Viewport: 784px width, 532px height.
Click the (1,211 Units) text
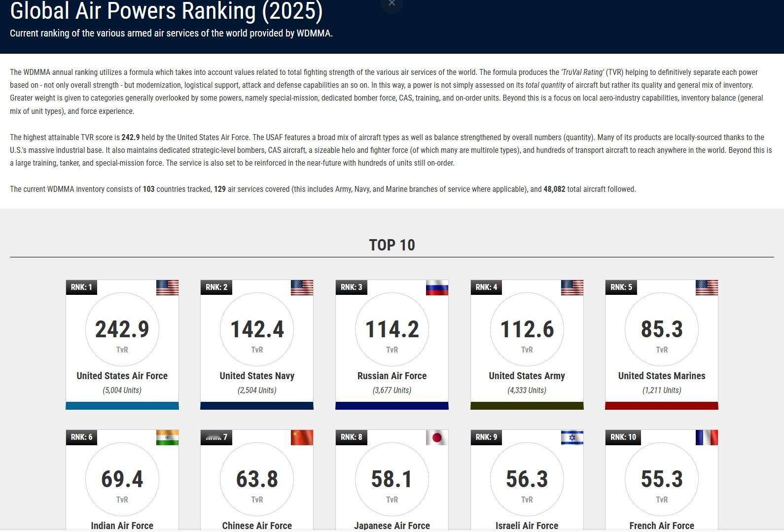[x=662, y=390]
